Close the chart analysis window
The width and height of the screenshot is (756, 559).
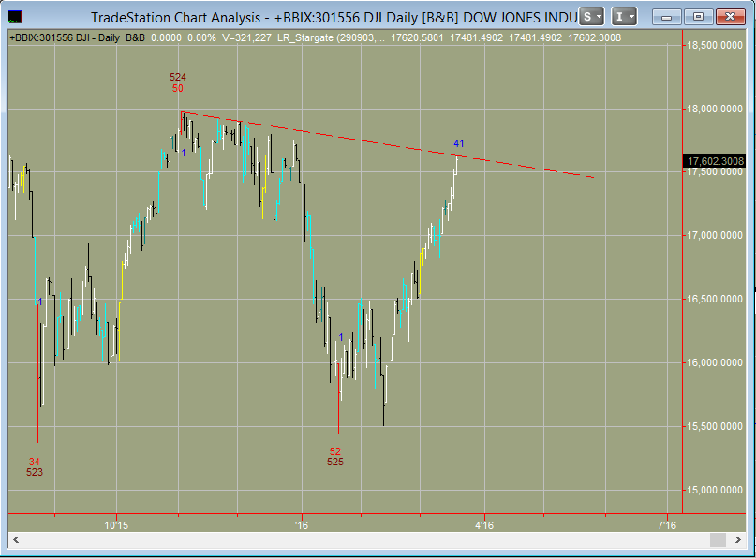731,17
